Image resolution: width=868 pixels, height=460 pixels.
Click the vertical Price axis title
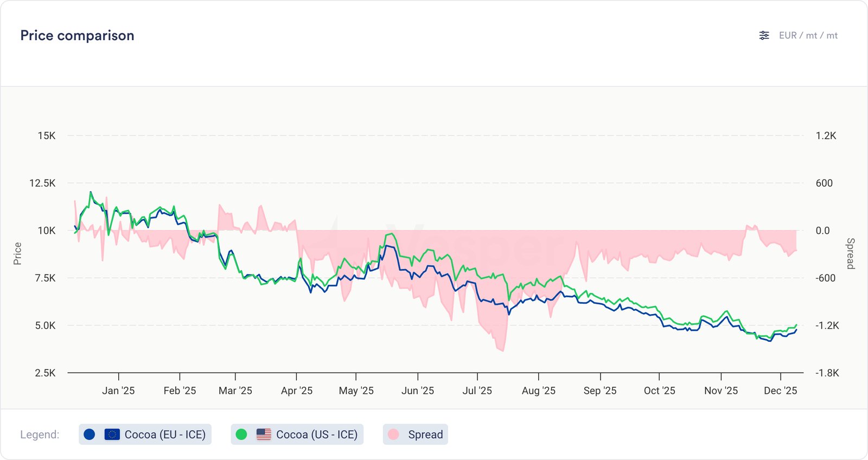[x=17, y=253]
